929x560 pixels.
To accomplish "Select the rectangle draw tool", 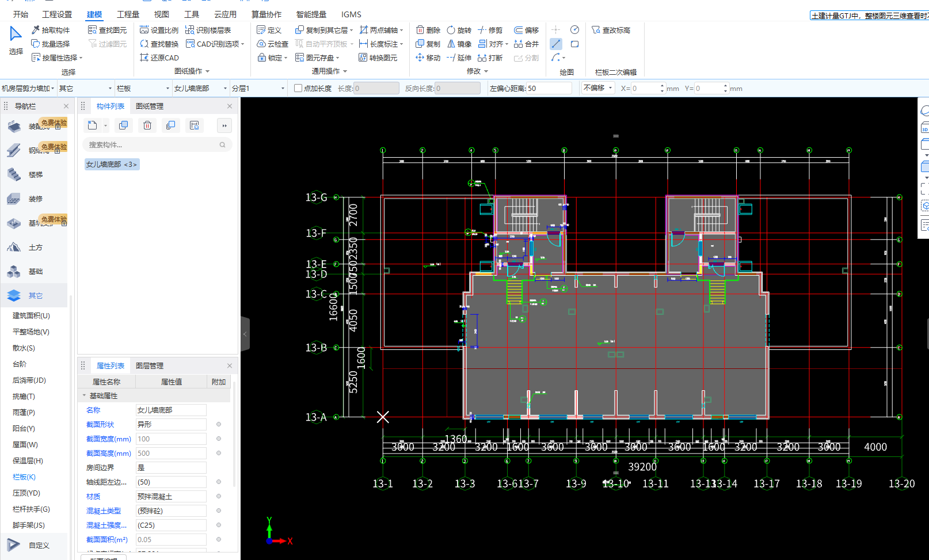I will [574, 44].
